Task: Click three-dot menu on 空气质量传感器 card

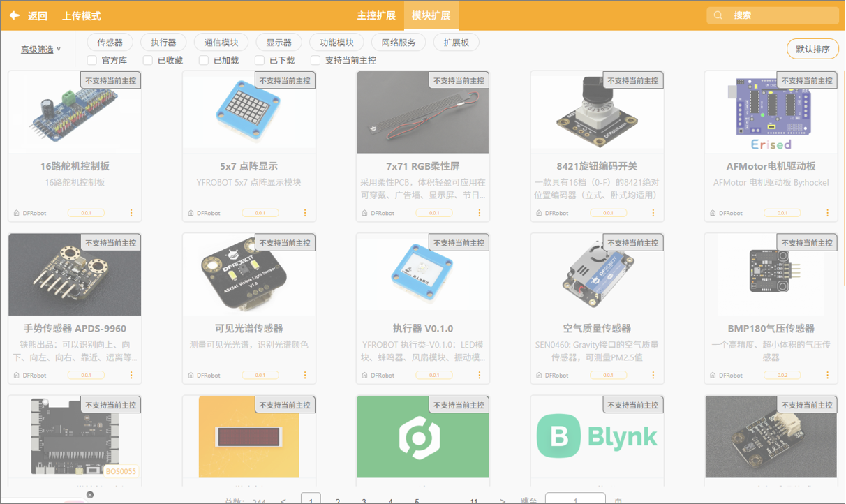Action: (653, 375)
